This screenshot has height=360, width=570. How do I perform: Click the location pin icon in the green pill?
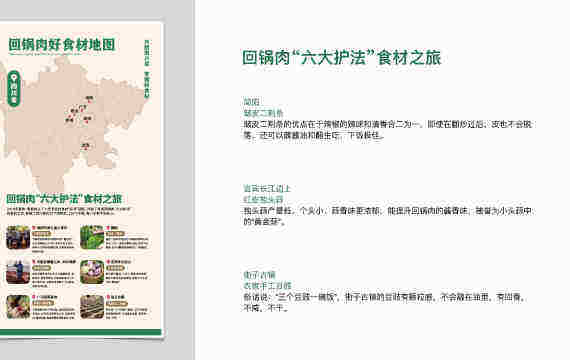point(14,77)
